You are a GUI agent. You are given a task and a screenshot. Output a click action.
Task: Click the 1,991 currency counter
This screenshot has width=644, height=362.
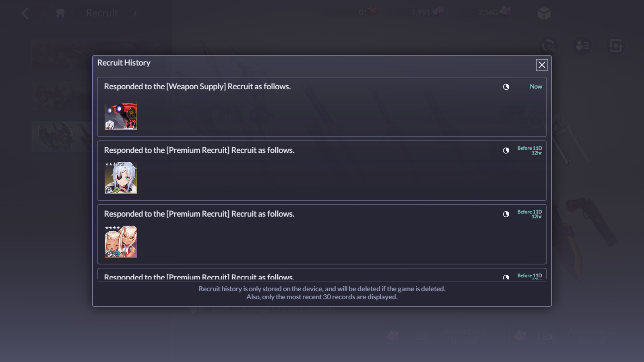pyautogui.click(x=427, y=12)
